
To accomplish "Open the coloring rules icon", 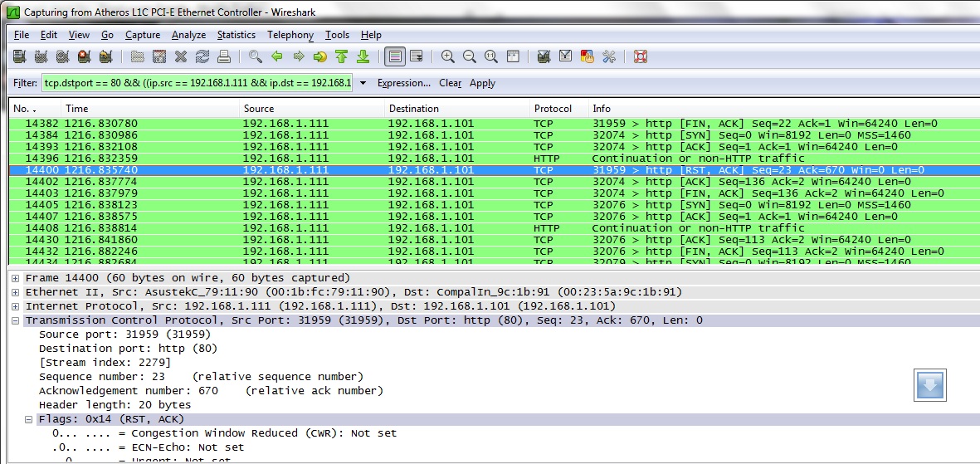I will (x=588, y=56).
